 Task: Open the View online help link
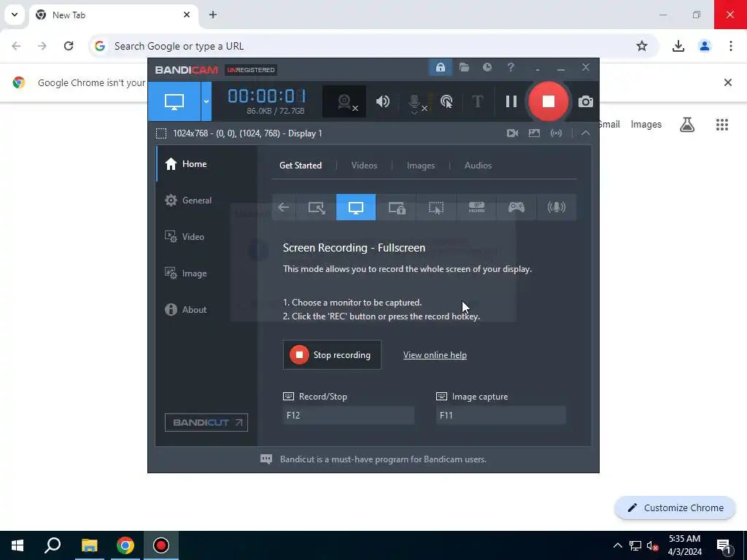pyautogui.click(x=435, y=355)
